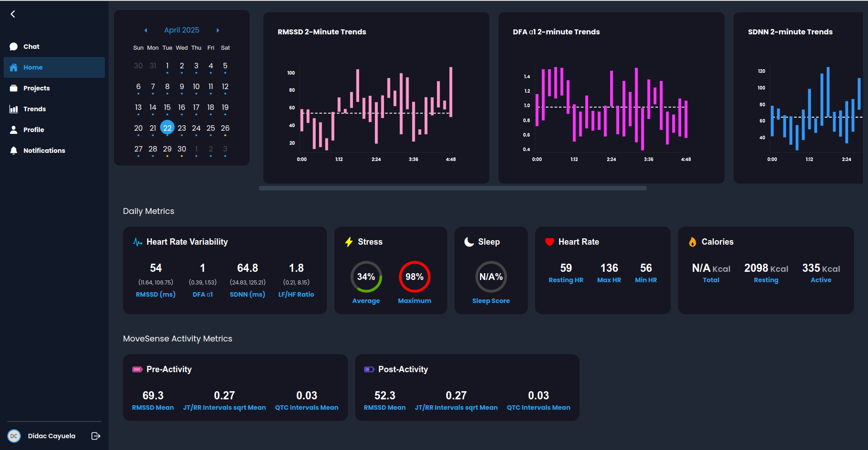Click the battery icon on the Pre-Activity card

[137, 369]
